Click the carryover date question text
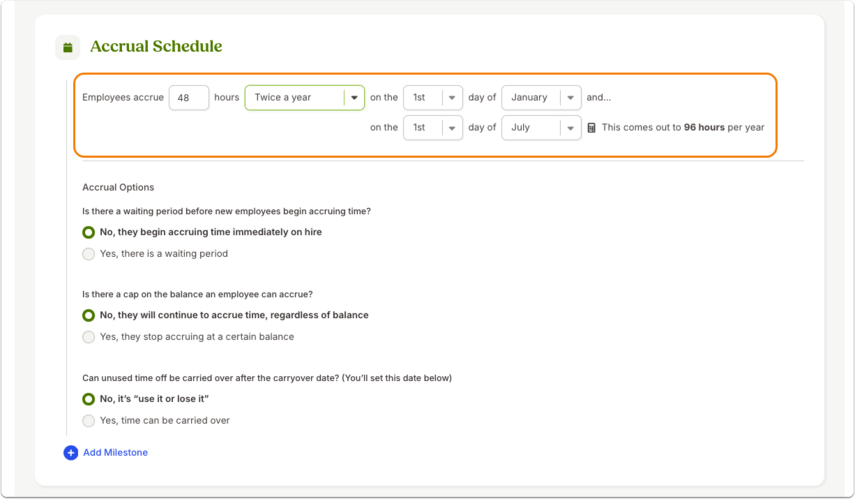Viewport: 855px width, 499px height. [x=267, y=378]
